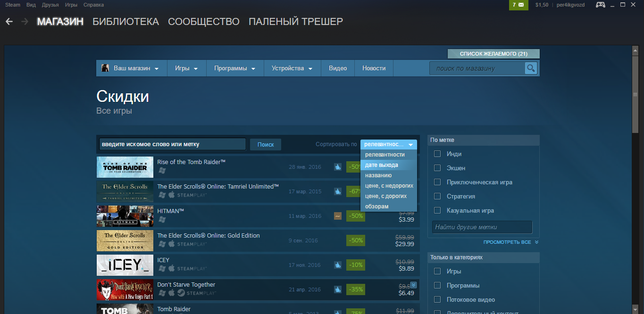The width and height of the screenshot is (644, 314).
Task: Sort by названию
Action: tap(389, 175)
